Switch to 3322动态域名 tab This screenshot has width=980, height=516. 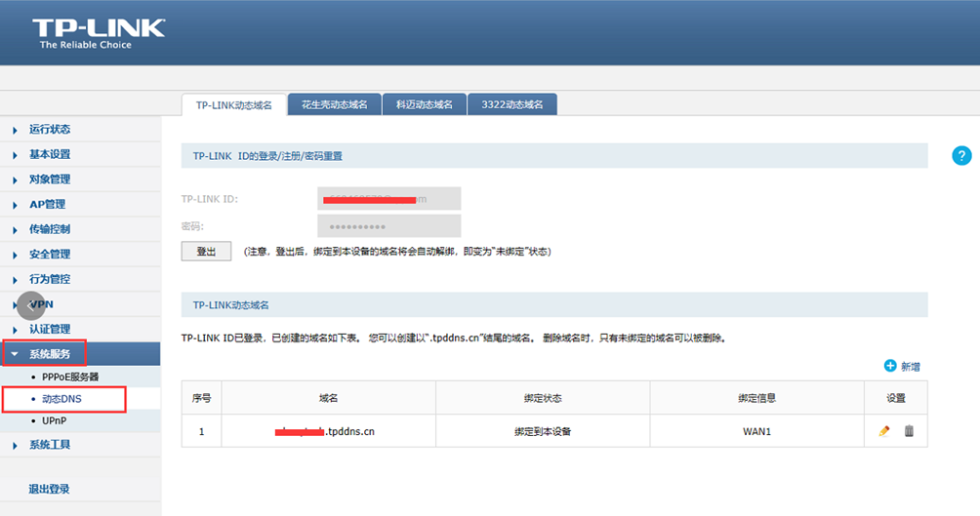(511, 104)
